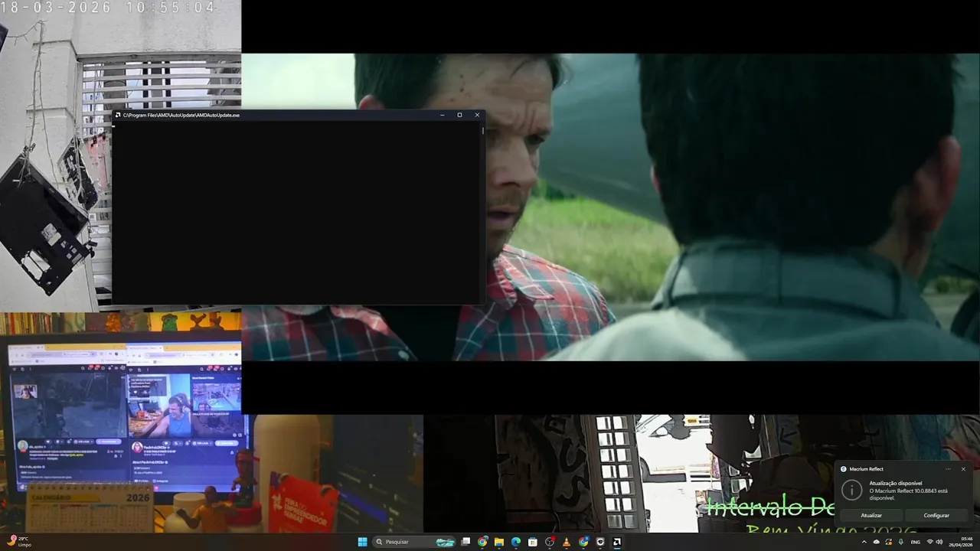Open the Macrium Reflect notification options menu
Viewport: 980px width, 551px height.
click(948, 469)
